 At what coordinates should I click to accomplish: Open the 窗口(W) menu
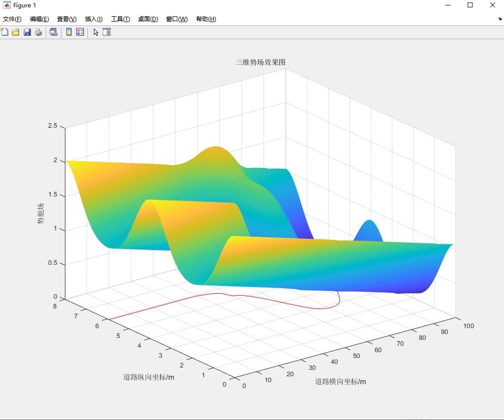[x=177, y=19]
